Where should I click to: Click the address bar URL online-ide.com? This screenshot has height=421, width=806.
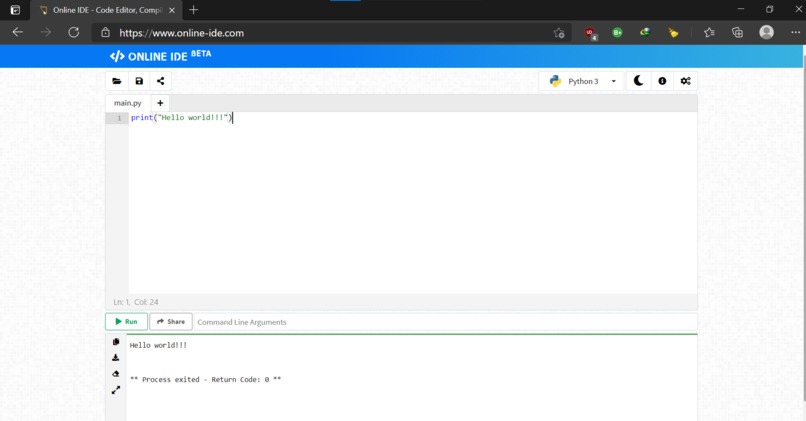181,33
